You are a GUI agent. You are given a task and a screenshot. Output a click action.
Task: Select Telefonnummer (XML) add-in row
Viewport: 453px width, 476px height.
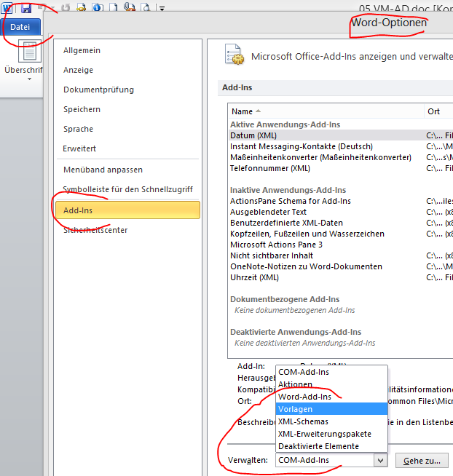[340, 168]
